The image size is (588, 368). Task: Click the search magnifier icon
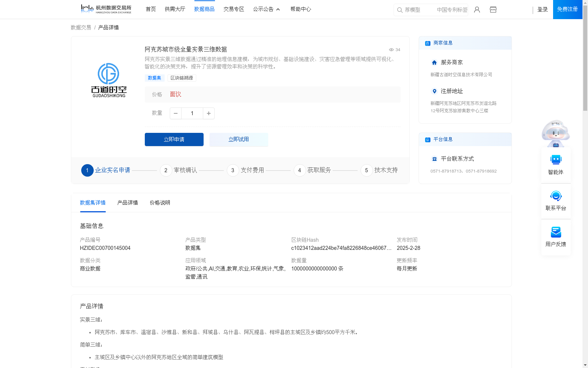[x=400, y=10]
